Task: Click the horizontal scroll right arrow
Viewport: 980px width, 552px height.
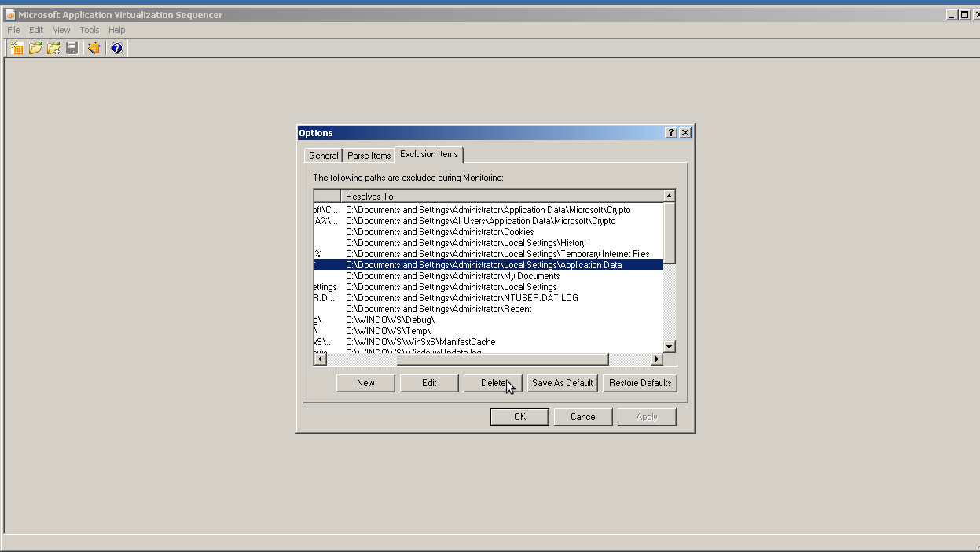Action: [x=657, y=359]
